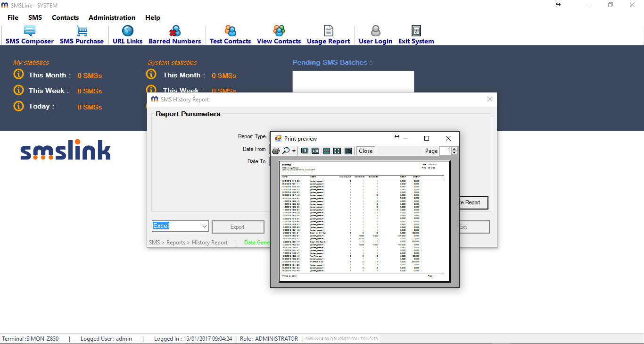
Task: Increase page number with the up arrow
Action: (x=454, y=149)
